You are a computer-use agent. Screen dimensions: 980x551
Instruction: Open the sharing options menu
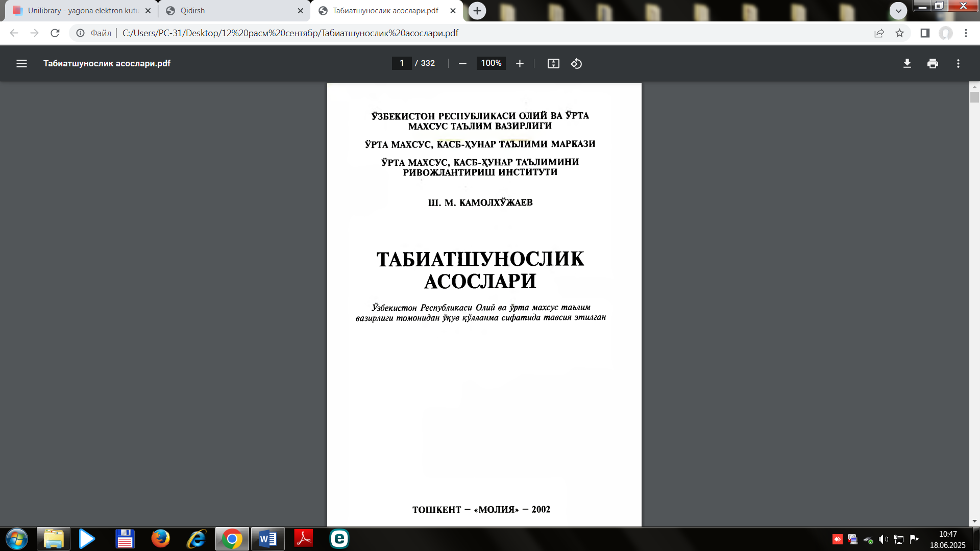tap(879, 33)
